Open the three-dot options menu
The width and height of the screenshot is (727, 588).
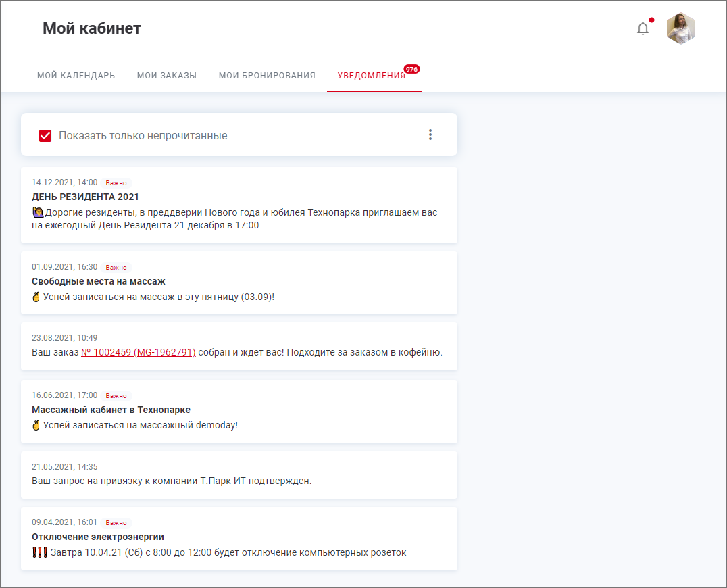coord(430,134)
